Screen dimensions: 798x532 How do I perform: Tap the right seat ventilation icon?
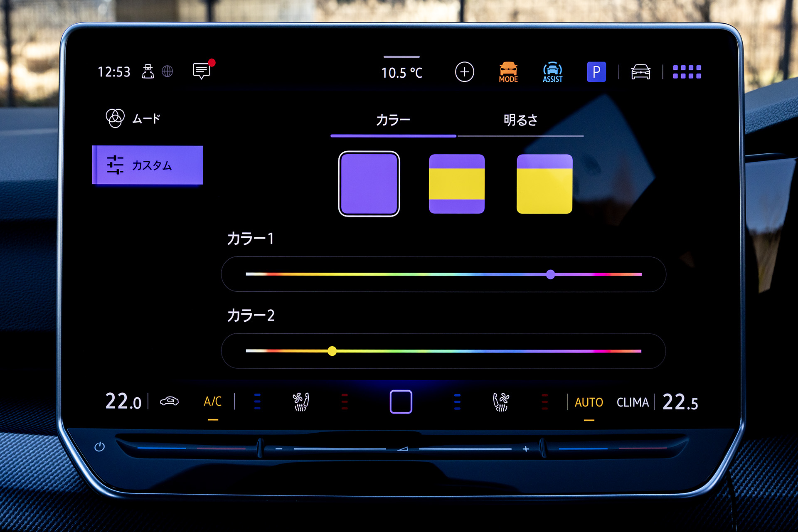(501, 402)
